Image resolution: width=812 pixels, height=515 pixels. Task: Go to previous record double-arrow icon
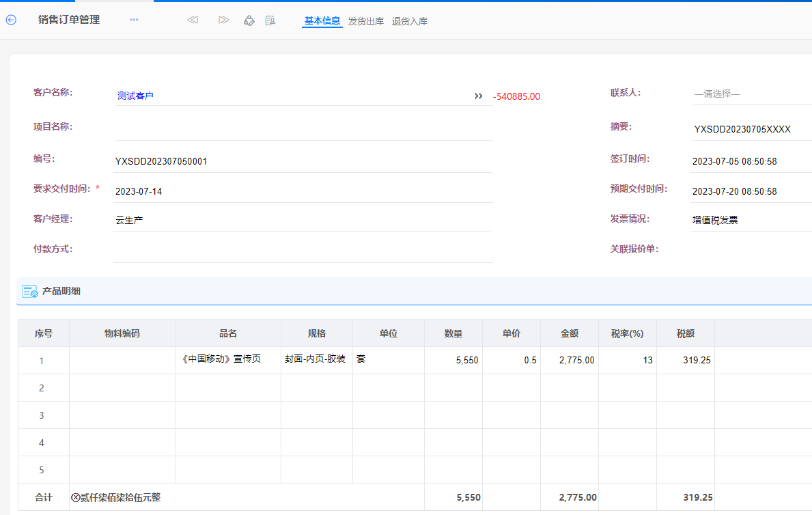coord(193,20)
